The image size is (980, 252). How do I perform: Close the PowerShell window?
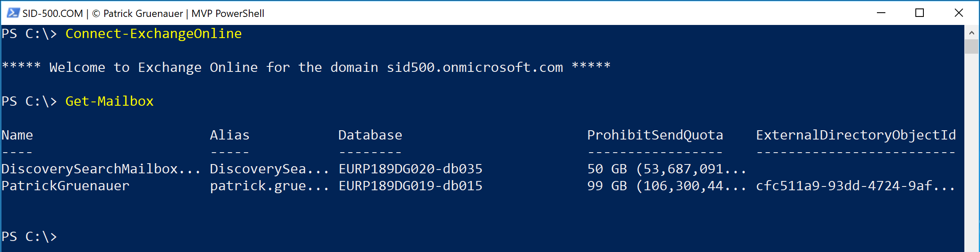click(958, 13)
